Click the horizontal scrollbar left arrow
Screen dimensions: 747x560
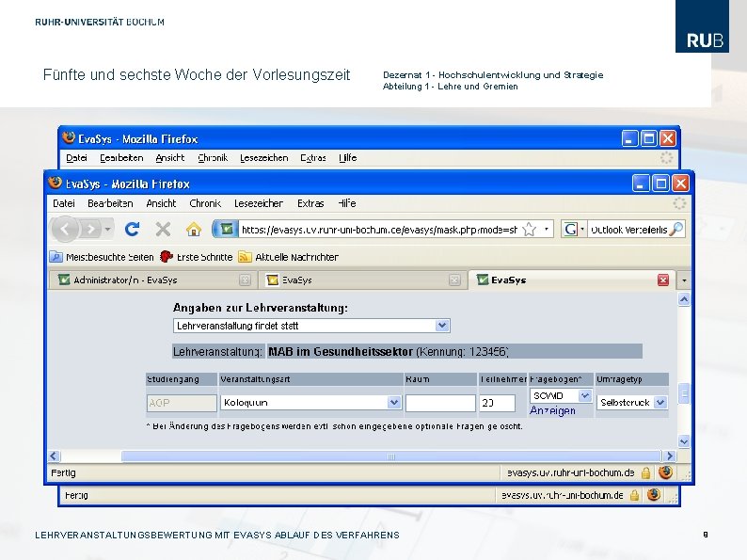pyautogui.click(x=54, y=456)
